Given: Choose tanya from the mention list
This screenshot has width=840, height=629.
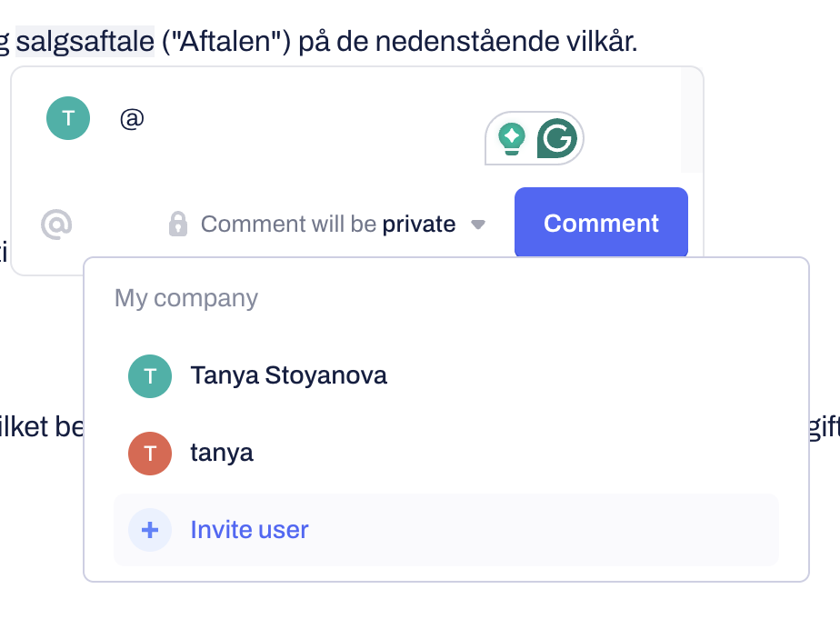Looking at the screenshot, I should pos(445,454).
